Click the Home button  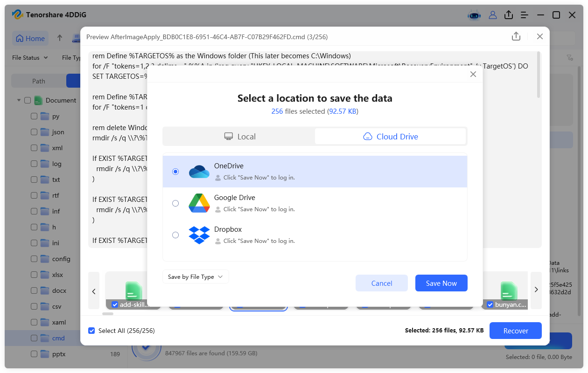click(x=30, y=38)
